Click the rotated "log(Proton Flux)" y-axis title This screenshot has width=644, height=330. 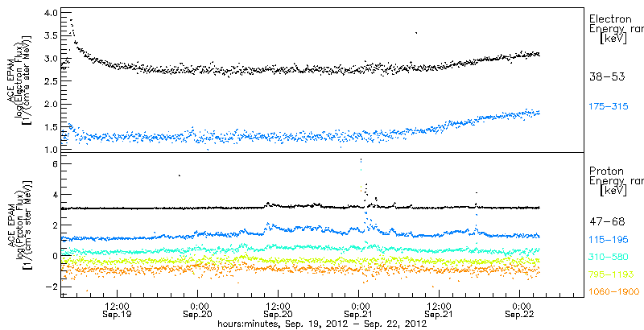(x=21, y=225)
